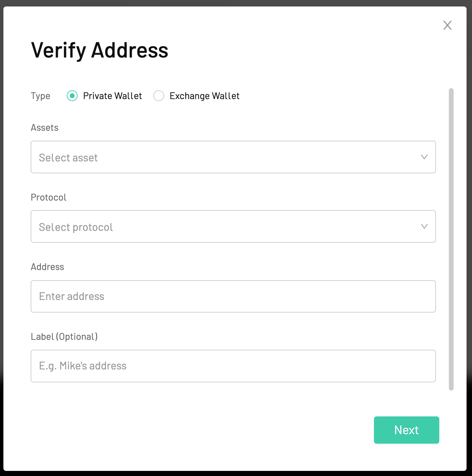This screenshot has height=476, width=472.
Task: Open the Select asset dropdown
Action: click(233, 157)
